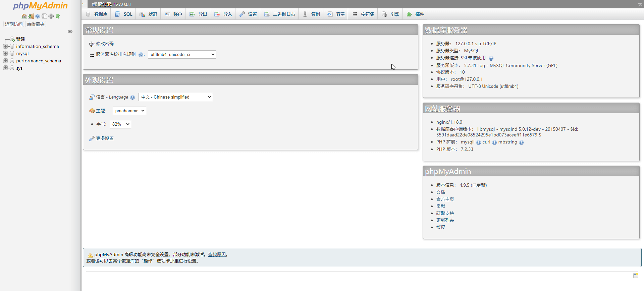Click the 近期访问 button
644x291 pixels.
pos(14,24)
